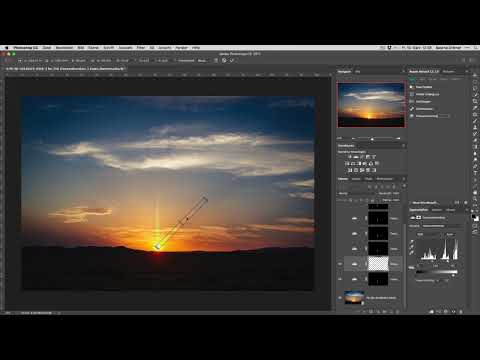Viewport: 480px width, 360px height.
Task: Select the Crop tool
Action: click(x=475, y=101)
